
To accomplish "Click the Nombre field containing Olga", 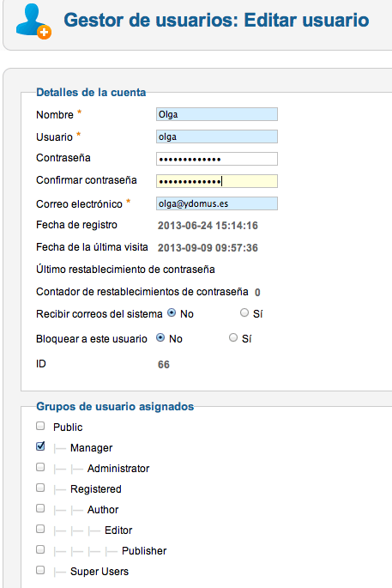I will (217, 114).
